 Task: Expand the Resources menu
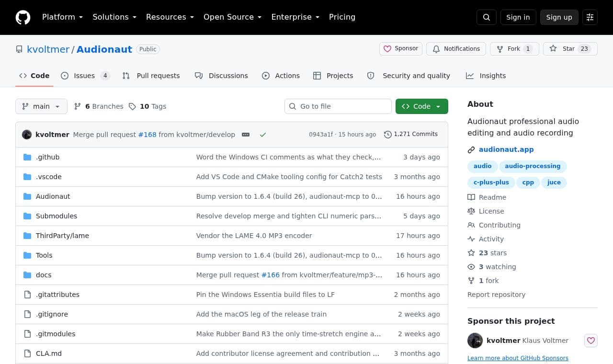click(170, 17)
